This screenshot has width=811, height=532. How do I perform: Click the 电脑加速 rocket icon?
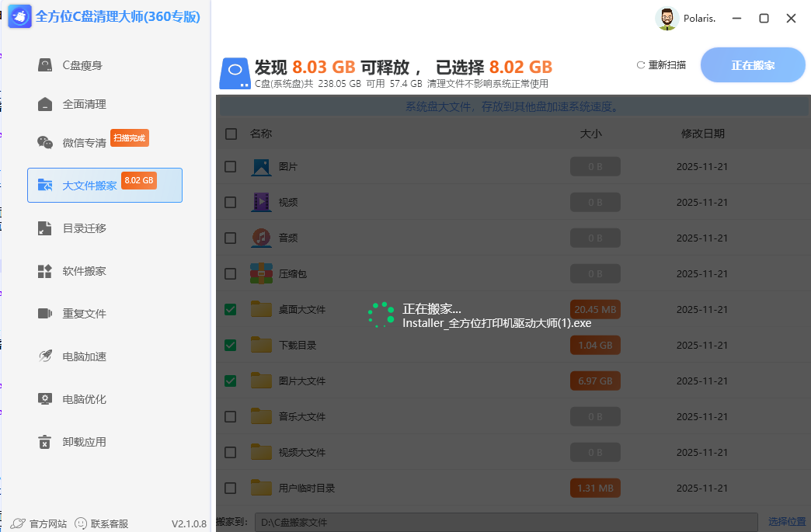pyautogui.click(x=44, y=356)
